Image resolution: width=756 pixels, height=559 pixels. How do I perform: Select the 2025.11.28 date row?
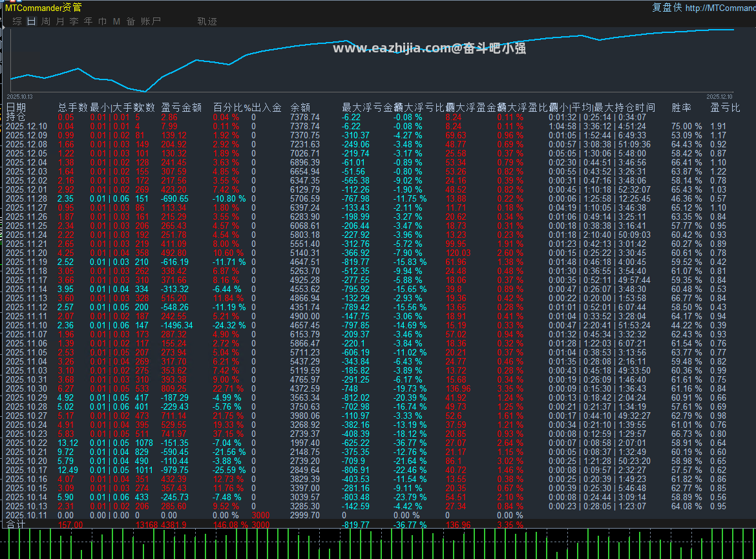point(26,198)
